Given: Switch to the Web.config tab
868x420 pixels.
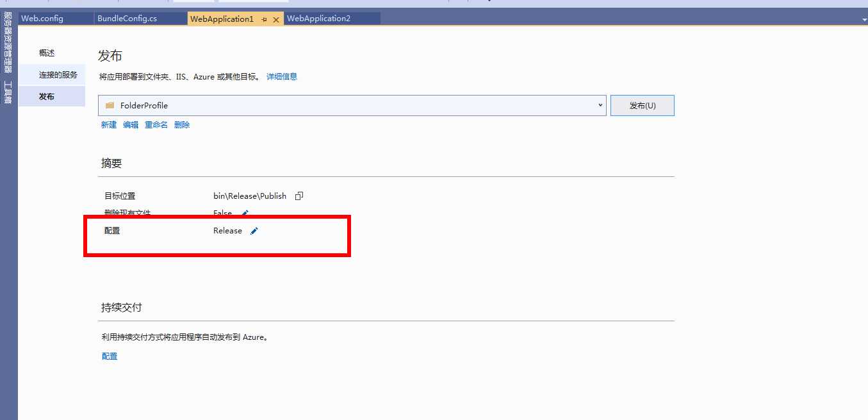Looking at the screenshot, I should pos(42,19).
